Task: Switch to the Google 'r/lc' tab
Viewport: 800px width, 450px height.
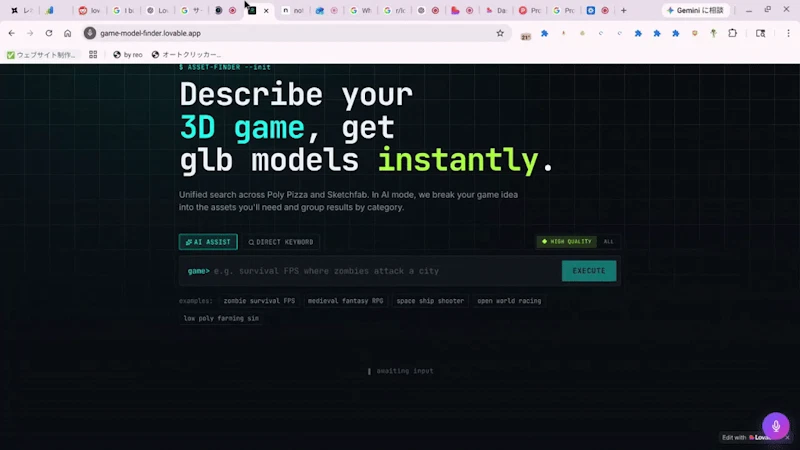Action: click(x=394, y=10)
